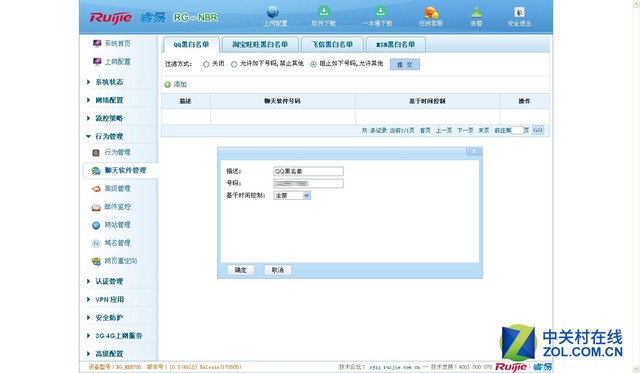Expand the 3G/4G上网服务 sidebar section

pyautogui.click(x=118, y=335)
